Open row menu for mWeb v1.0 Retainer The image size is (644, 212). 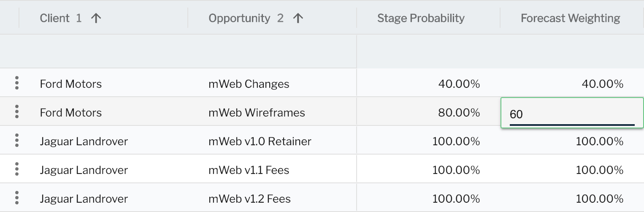[x=17, y=140]
